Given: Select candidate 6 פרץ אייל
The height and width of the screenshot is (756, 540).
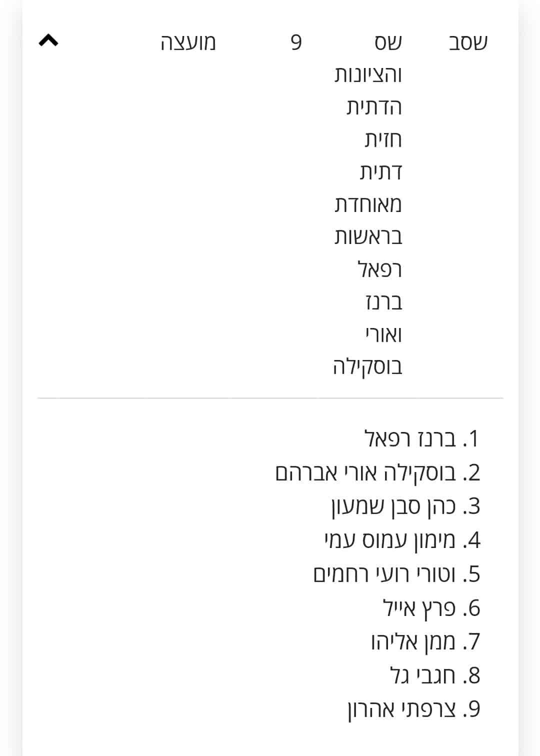Looking at the screenshot, I should coord(431,608).
